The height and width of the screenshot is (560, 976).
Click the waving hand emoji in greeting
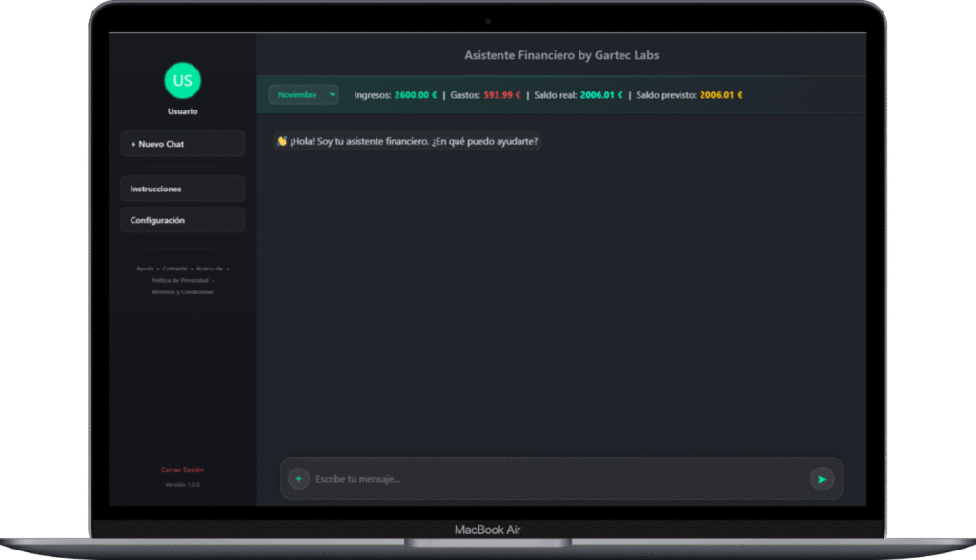click(x=282, y=141)
